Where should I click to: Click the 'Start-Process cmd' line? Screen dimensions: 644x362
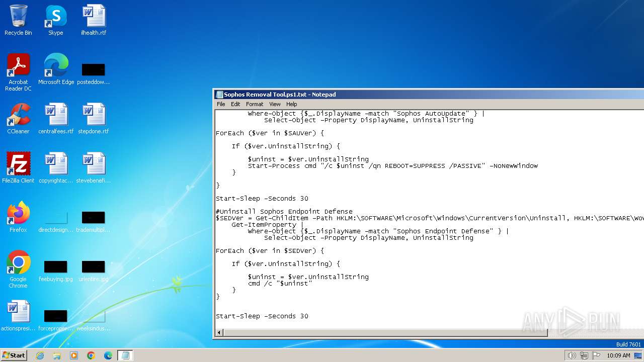pyautogui.click(x=392, y=166)
